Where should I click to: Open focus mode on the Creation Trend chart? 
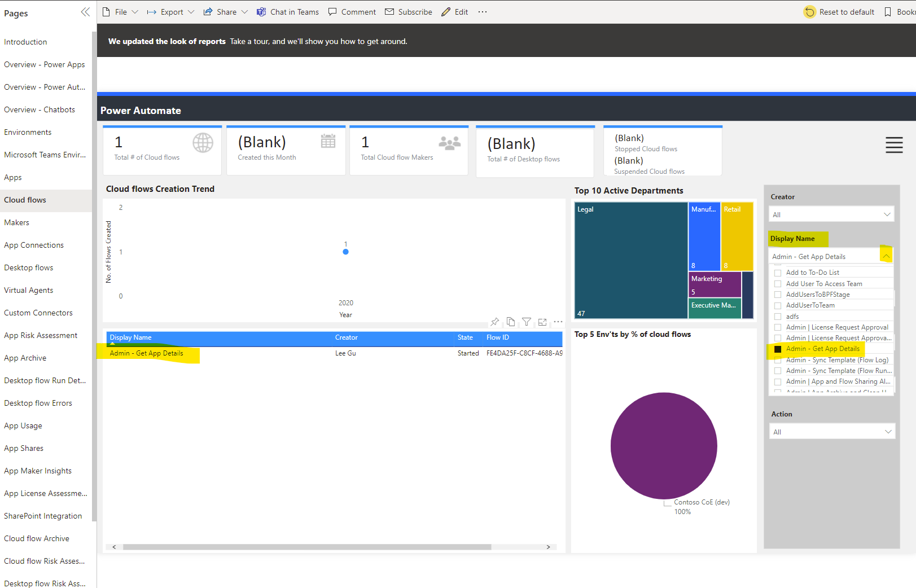coord(542,322)
